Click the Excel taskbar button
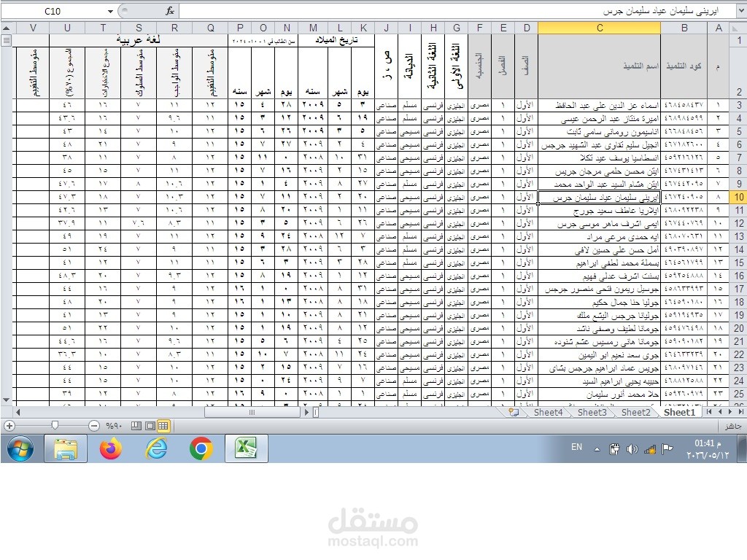The height and width of the screenshot is (560, 747). point(247,448)
